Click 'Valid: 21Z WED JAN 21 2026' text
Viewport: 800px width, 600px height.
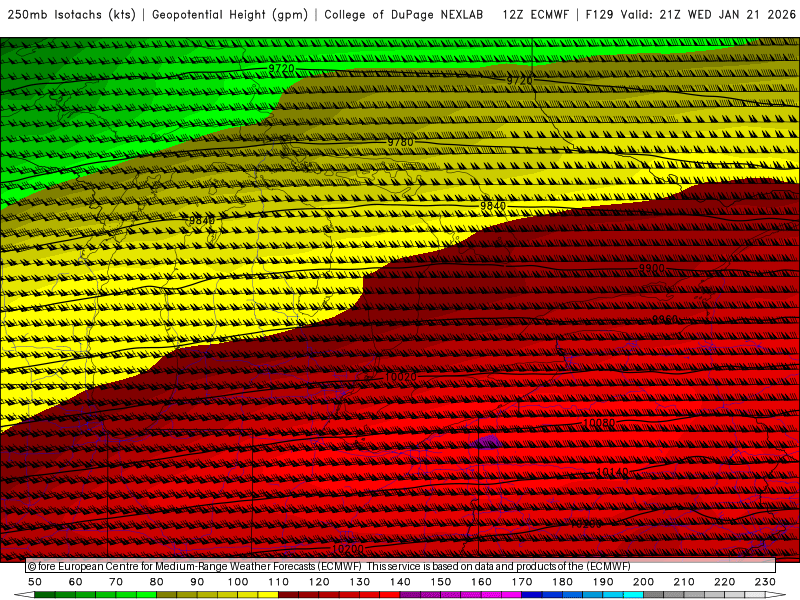[x=708, y=15]
